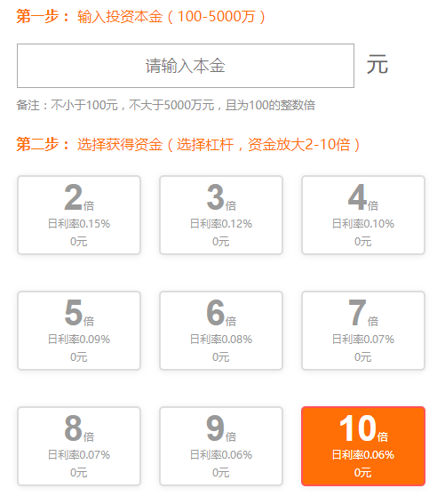Viewport: 445px width, 504px height.
Task: Select the 2倍 leverage option
Action: [79, 215]
